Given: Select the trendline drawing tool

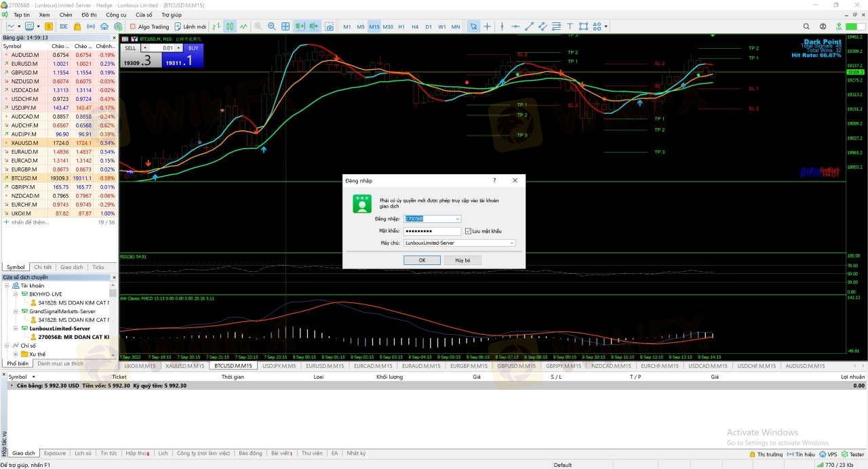Looking at the screenshot, I should (530, 26).
